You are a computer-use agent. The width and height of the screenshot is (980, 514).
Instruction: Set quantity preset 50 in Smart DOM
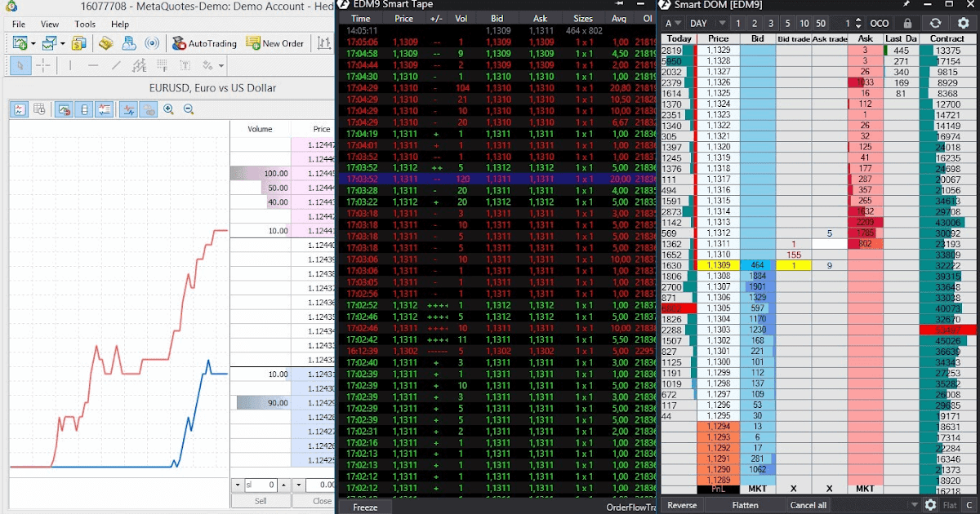pyautogui.click(x=821, y=23)
